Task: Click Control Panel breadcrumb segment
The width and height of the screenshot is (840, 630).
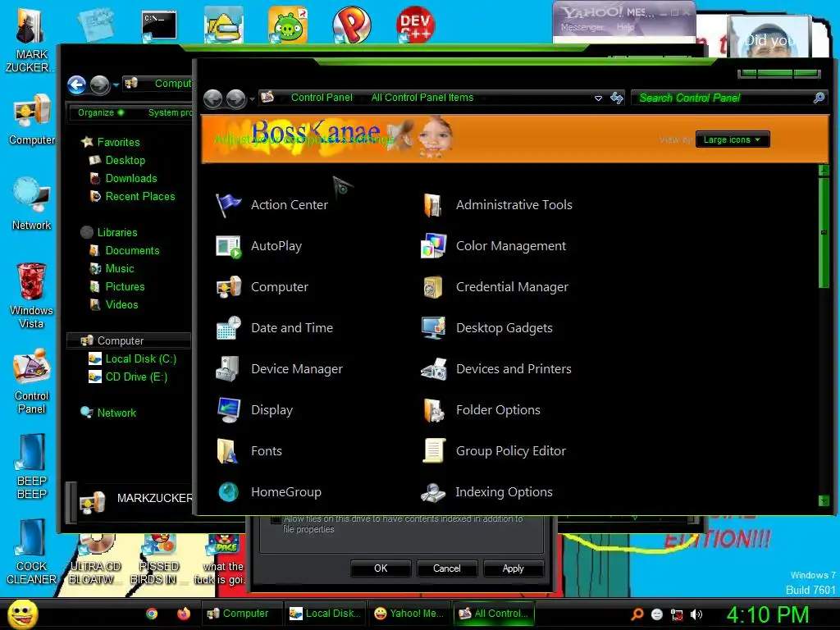Action: [322, 98]
